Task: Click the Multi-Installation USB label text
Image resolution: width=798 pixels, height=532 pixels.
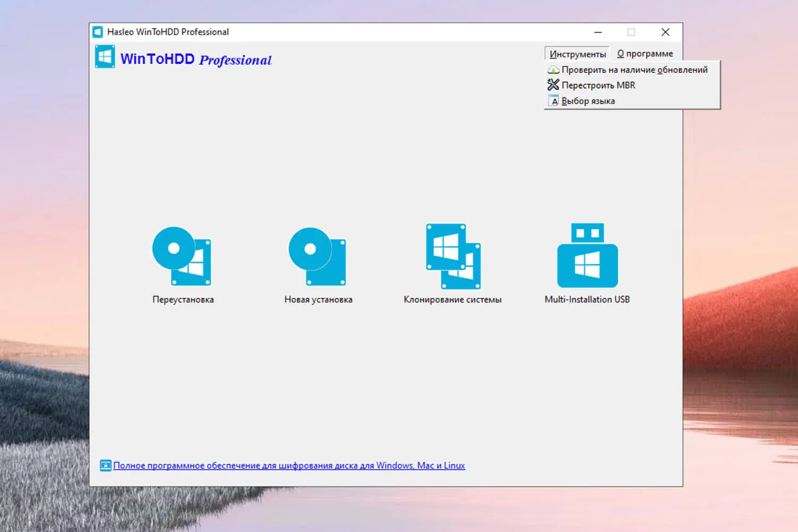Action: tap(586, 299)
